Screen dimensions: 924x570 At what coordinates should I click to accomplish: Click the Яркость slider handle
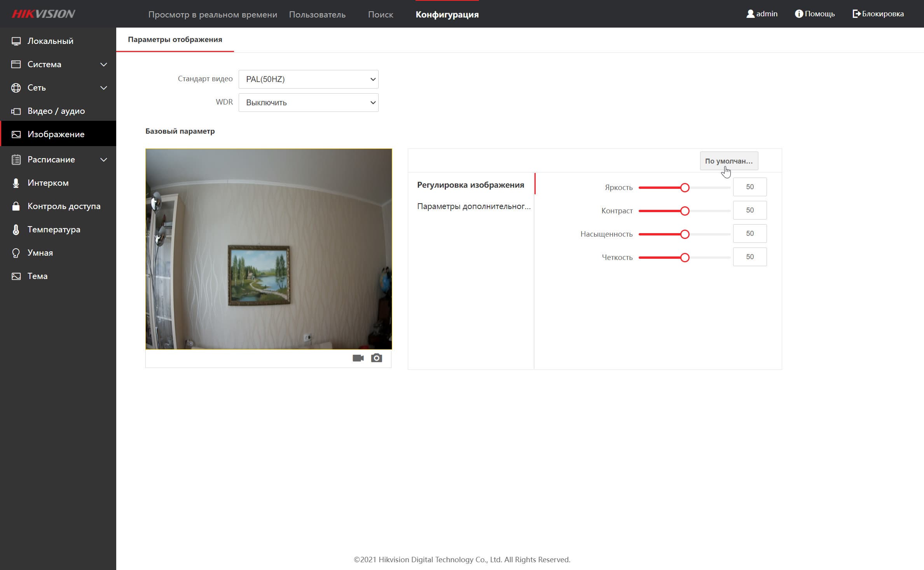click(685, 188)
